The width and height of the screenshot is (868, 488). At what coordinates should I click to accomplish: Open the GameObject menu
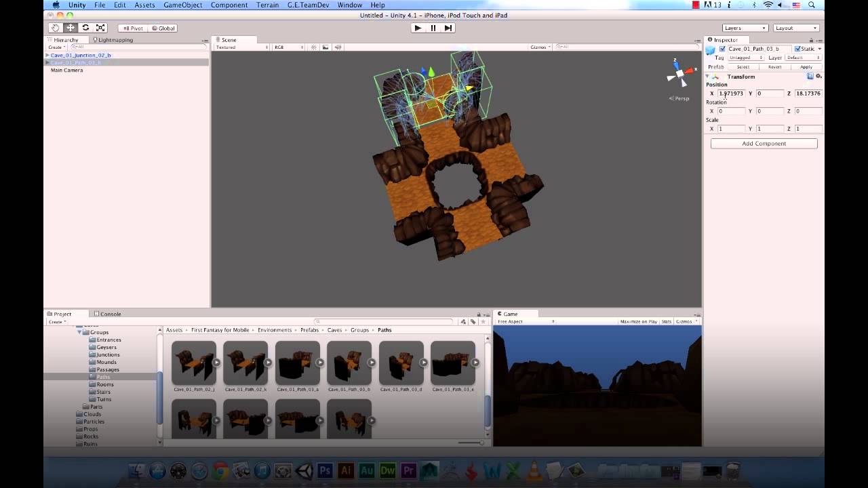coord(183,5)
